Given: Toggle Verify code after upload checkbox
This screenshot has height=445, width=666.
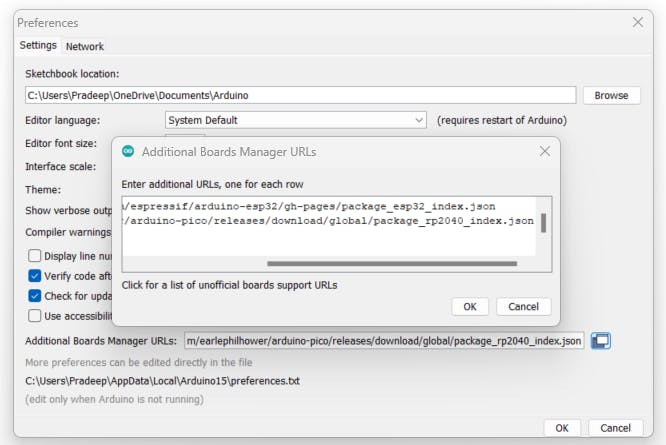Looking at the screenshot, I should [x=35, y=276].
